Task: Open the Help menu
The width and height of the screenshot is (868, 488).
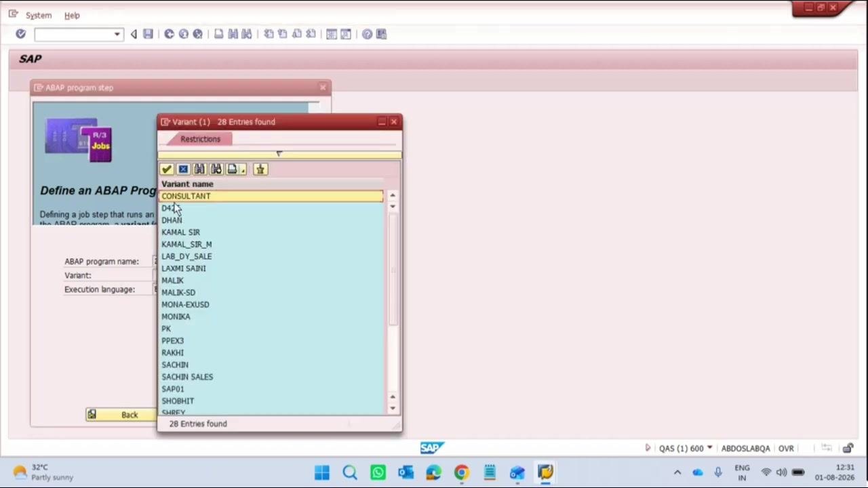Action: pos(72,15)
